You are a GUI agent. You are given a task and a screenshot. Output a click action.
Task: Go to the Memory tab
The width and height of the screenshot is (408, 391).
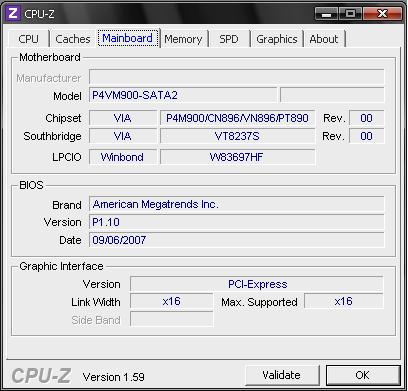(x=183, y=39)
